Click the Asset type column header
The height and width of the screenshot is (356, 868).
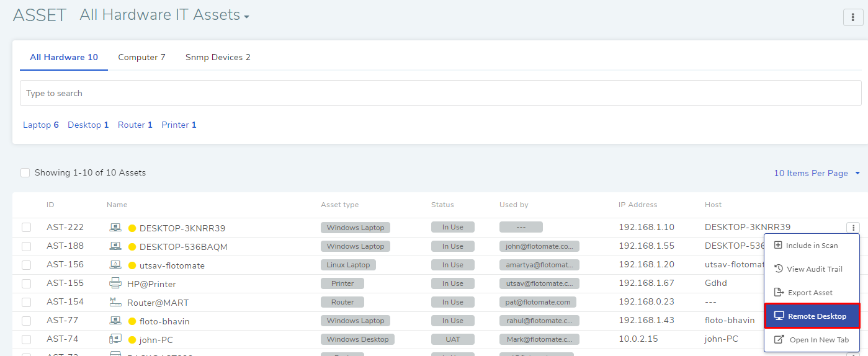point(339,205)
